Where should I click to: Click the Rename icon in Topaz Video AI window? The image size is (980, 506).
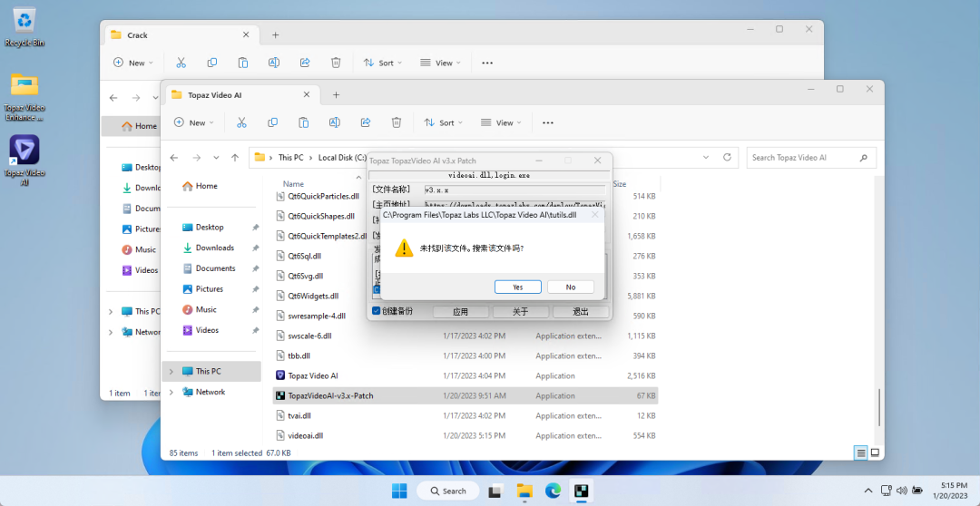pyautogui.click(x=334, y=122)
